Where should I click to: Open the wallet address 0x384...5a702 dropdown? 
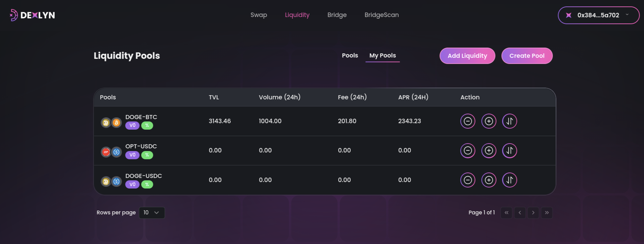click(598, 15)
